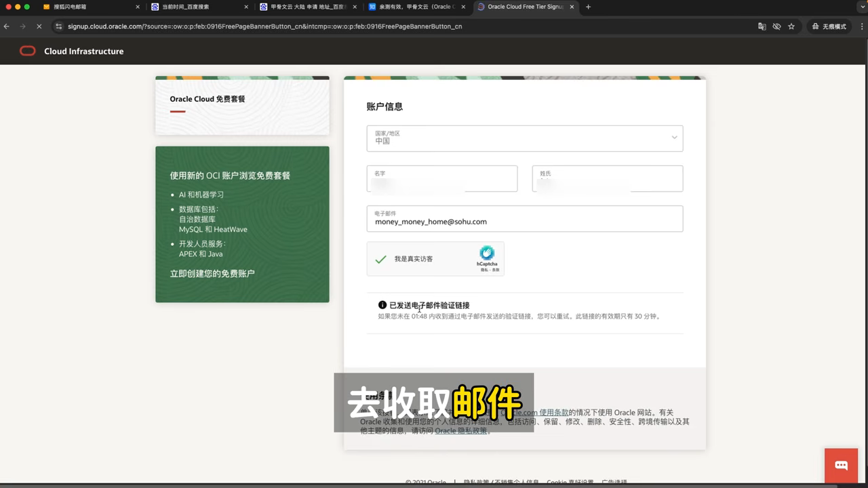
Task: Open the red chat support widget
Action: [x=842, y=466]
